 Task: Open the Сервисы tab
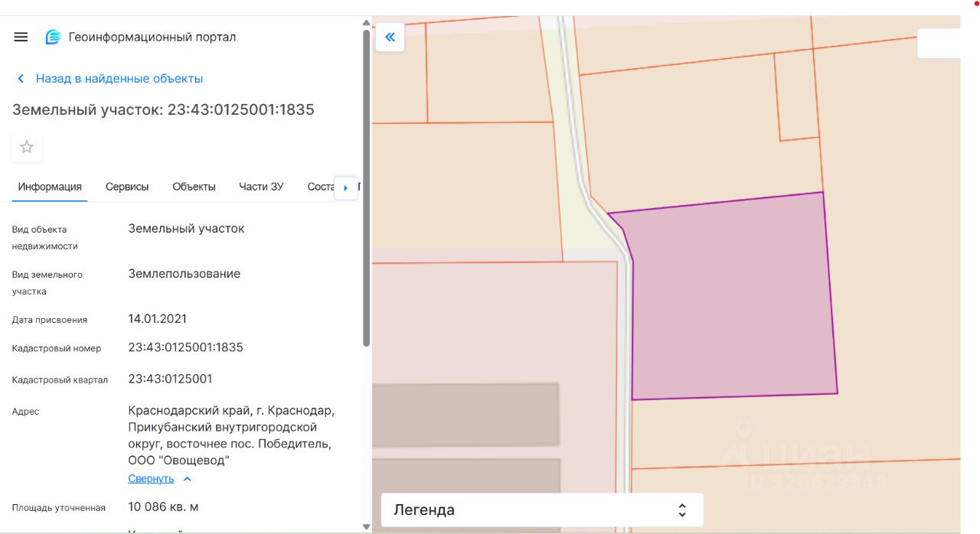[127, 187]
